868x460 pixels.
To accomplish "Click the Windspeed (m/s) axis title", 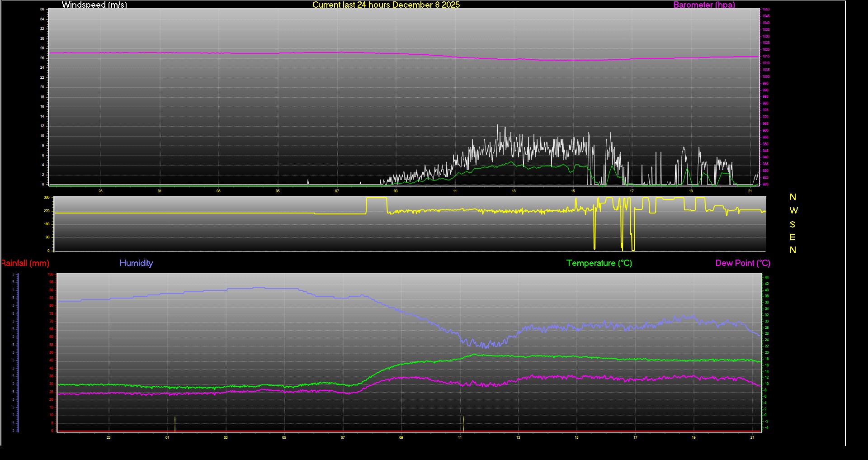I will (94, 5).
